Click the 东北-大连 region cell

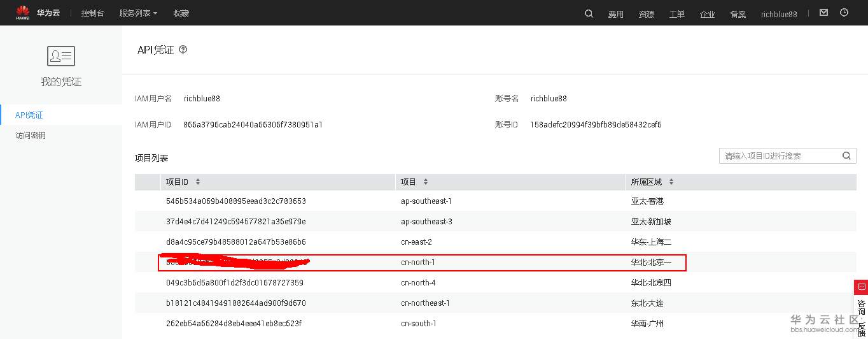click(647, 303)
